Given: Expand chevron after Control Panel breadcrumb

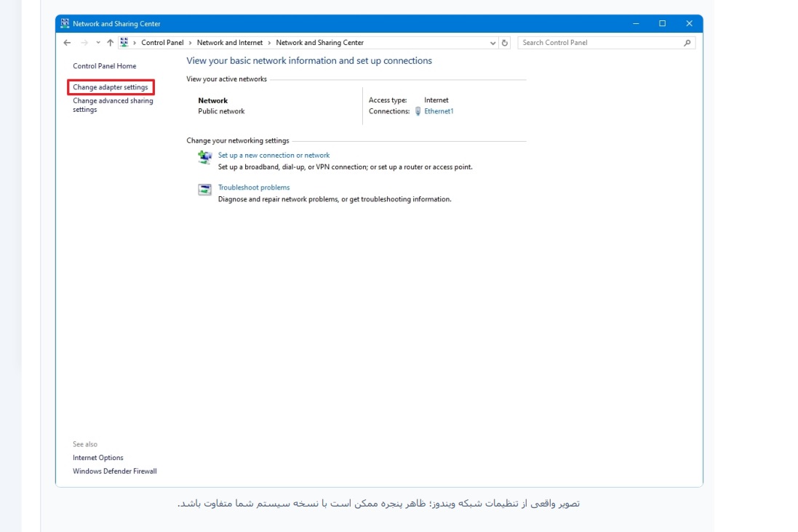Looking at the screenshot, I should (x=191, y=43).
